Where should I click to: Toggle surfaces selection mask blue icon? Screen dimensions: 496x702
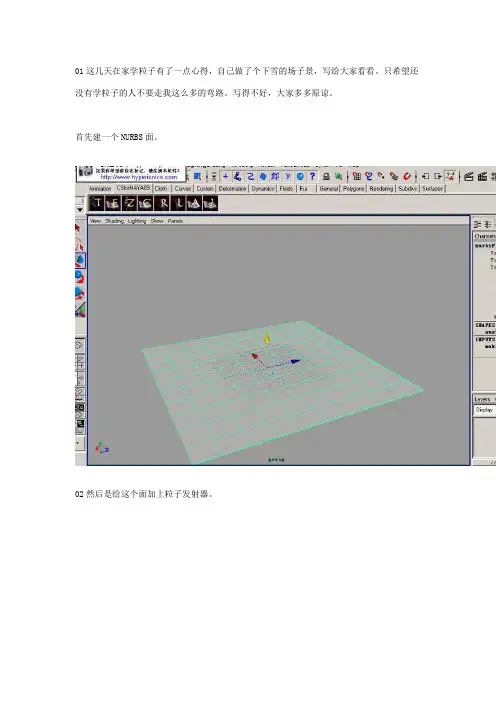click(263, 176)
